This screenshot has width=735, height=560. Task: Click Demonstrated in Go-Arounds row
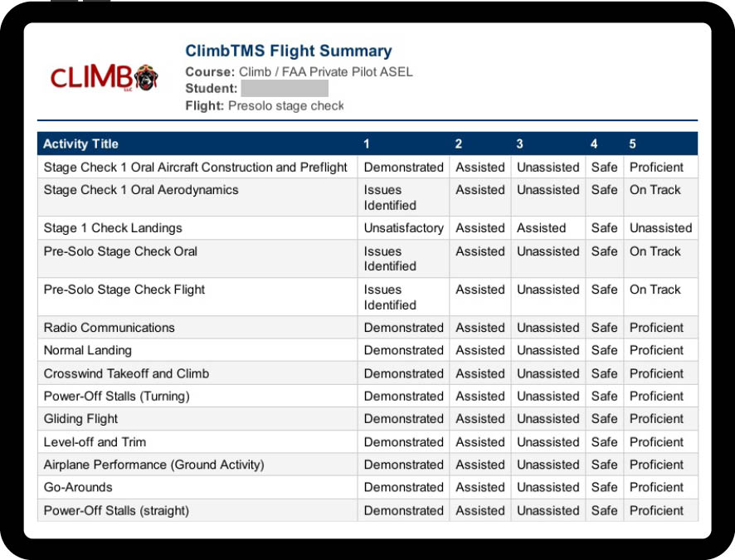click(x=404, y=487)
